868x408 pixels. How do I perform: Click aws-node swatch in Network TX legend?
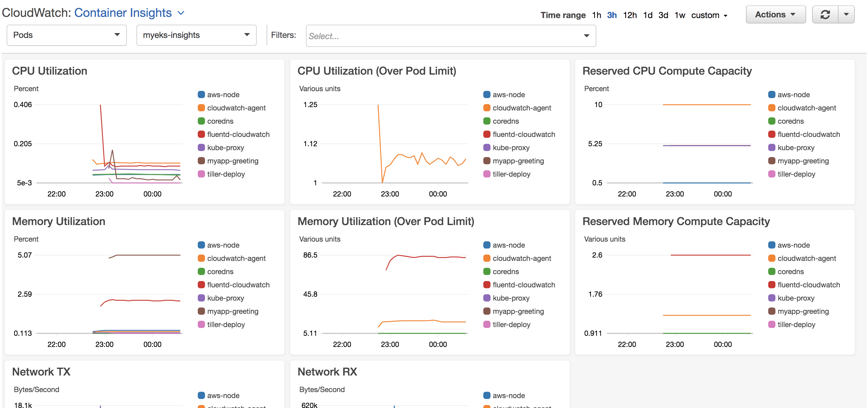point(201,395)
